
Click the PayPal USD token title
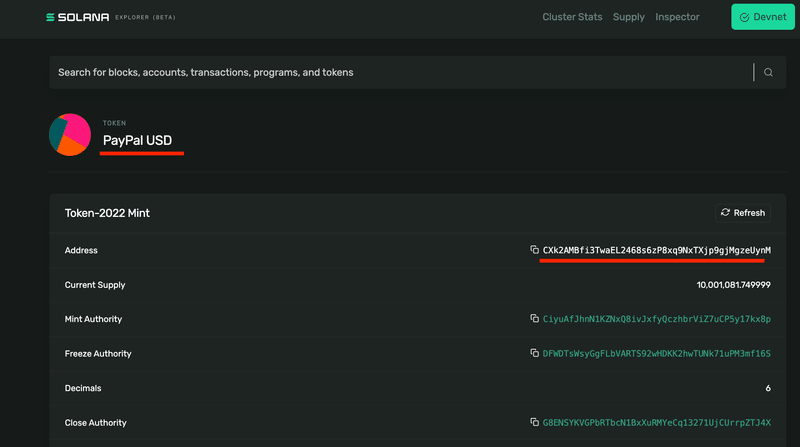click(x=137, y=140)
